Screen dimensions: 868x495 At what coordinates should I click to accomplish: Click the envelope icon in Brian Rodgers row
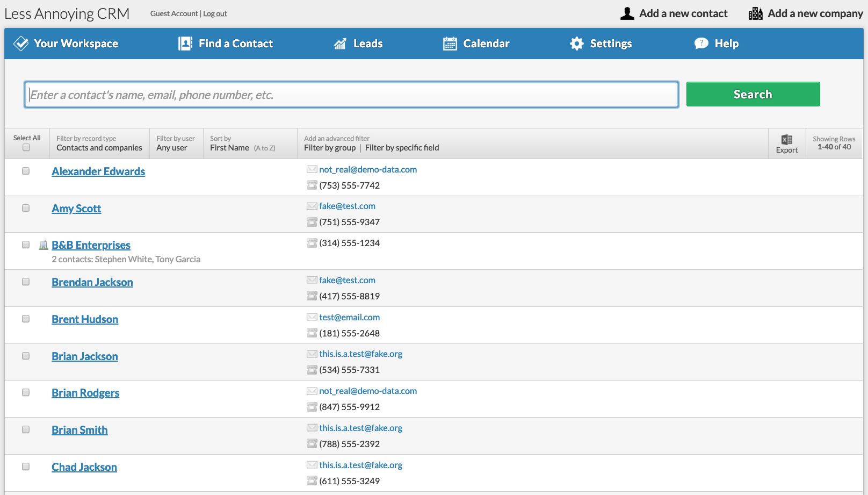tap(312, 391)
